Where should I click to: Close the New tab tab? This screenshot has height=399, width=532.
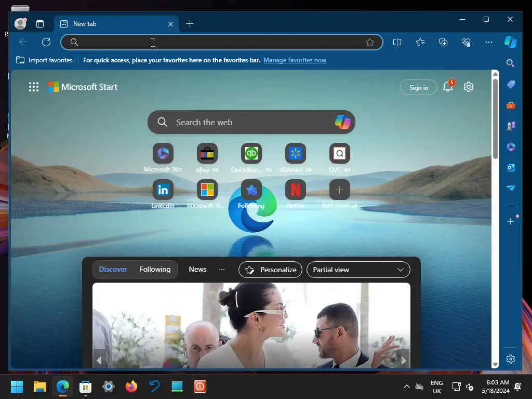(x=170, y=24)
